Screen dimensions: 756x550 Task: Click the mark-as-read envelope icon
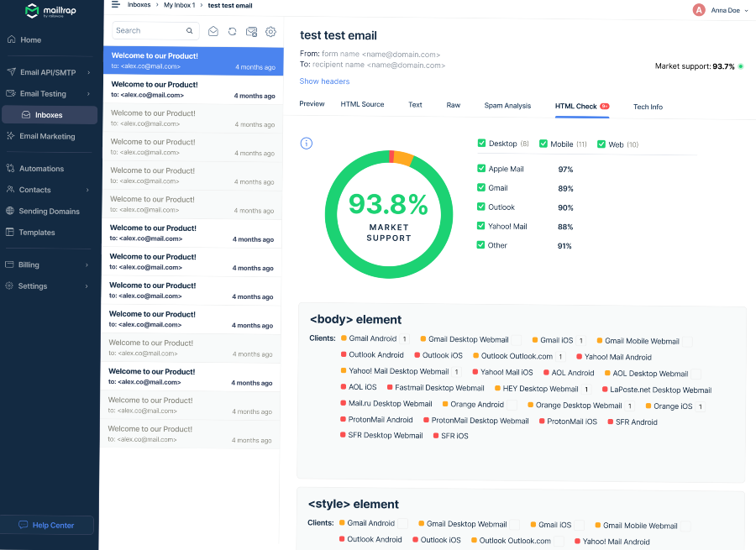pos(213,31)
